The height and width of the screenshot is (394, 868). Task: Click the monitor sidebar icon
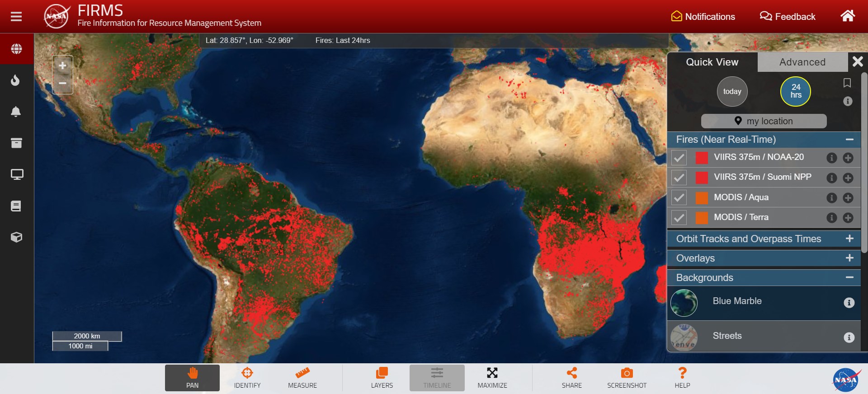click(17, 174)
